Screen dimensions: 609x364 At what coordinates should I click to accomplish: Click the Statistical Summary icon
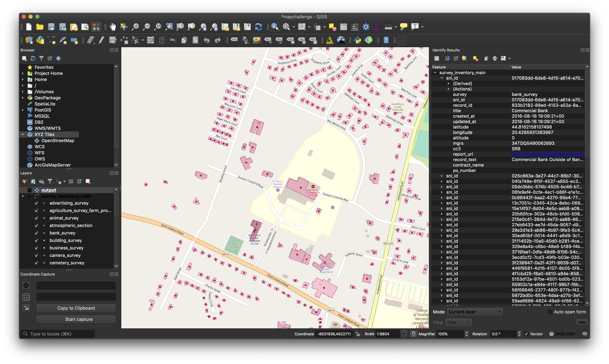click(377, 27)
